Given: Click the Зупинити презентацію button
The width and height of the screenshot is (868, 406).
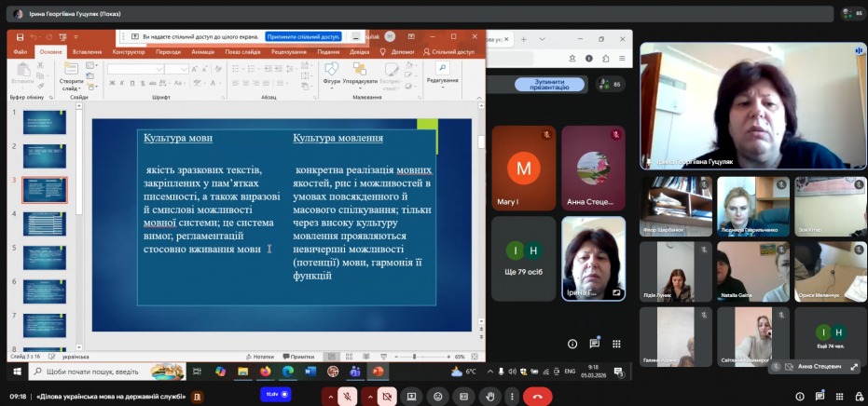Looking at the screenshot, I should tap(548, 84).
